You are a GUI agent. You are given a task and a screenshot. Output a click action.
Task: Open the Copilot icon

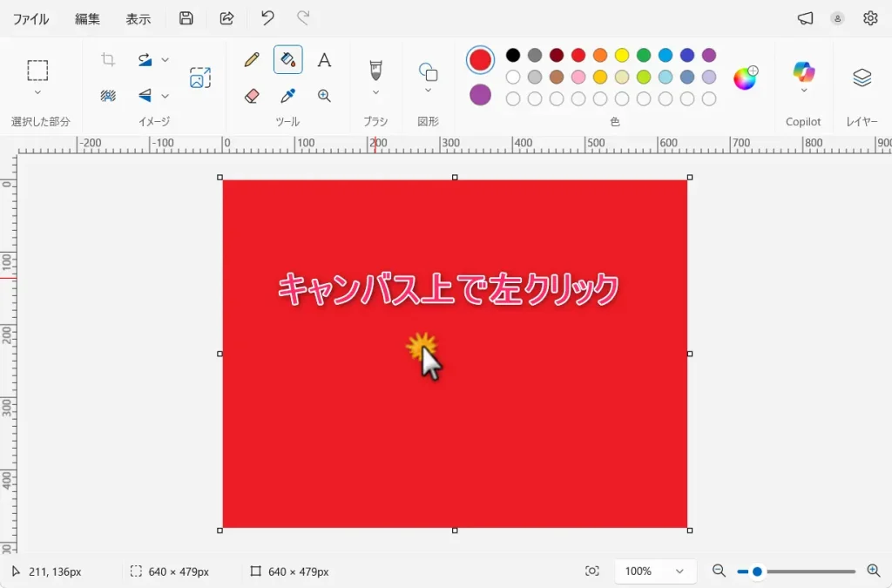point(804,71)
